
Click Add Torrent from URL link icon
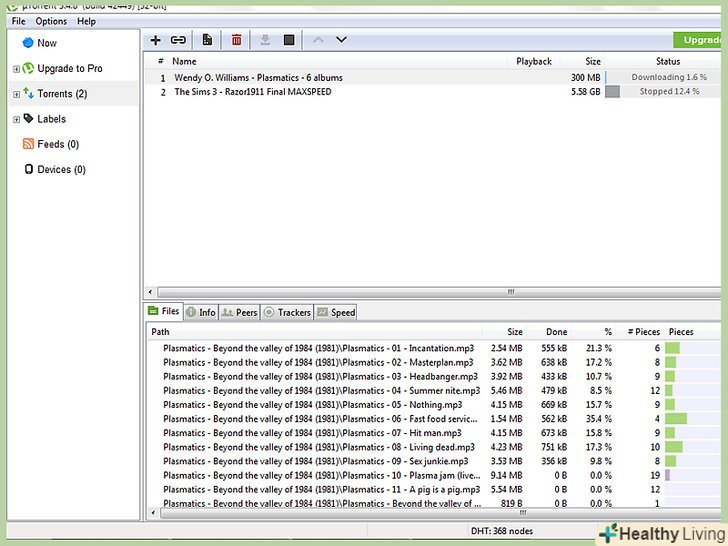click(x=178, y=40)
